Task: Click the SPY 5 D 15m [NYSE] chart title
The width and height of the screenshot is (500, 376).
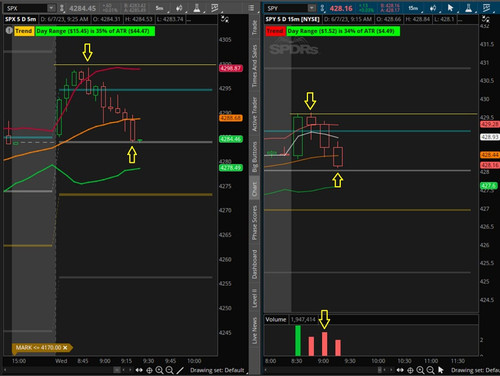Action: (292, 19)
